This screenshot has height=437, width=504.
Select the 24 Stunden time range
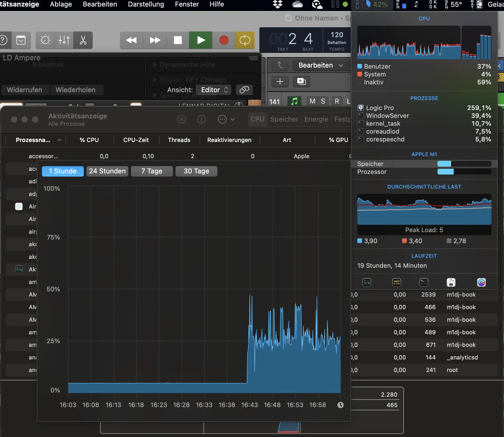pos(107,171)
